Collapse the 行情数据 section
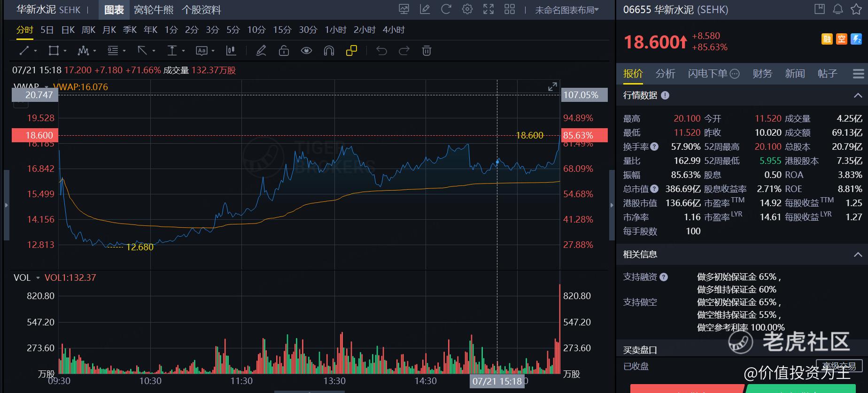The image size is (868, 393). point(858,95)
